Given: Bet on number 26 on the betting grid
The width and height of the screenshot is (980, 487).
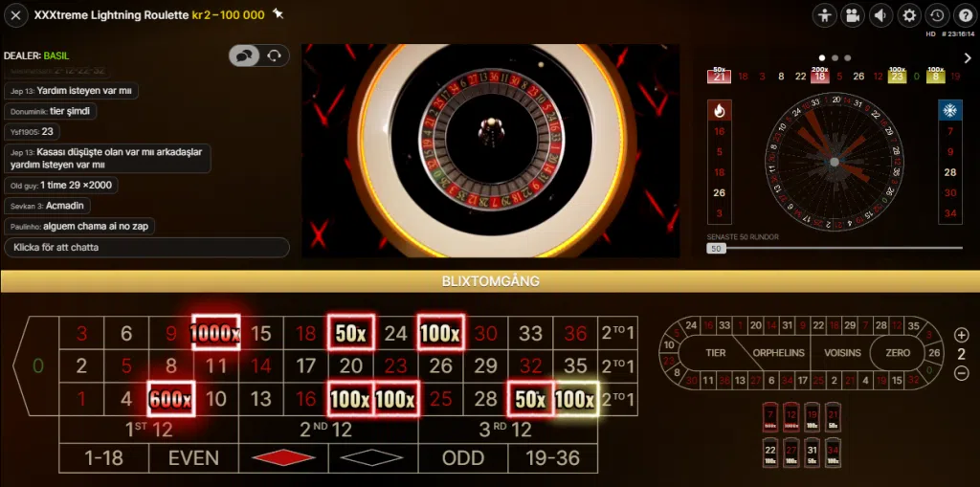Looking at the screenshot, I should (440, 365).
